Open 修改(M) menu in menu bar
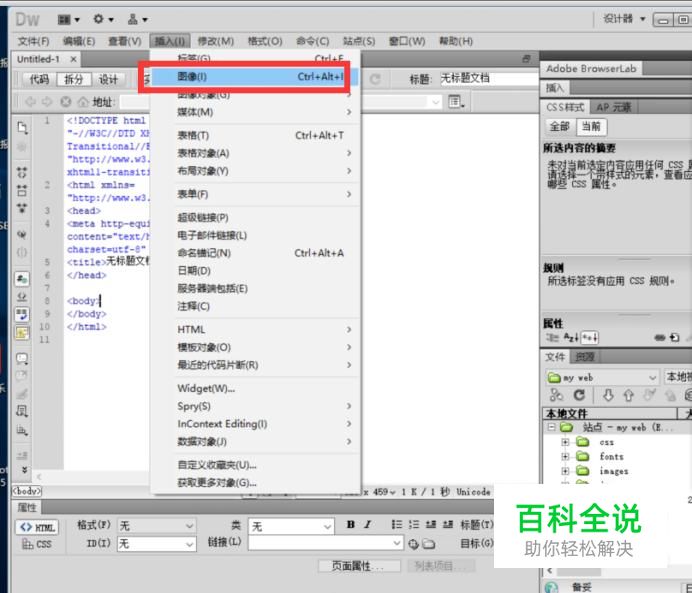 tap(215, 41)
